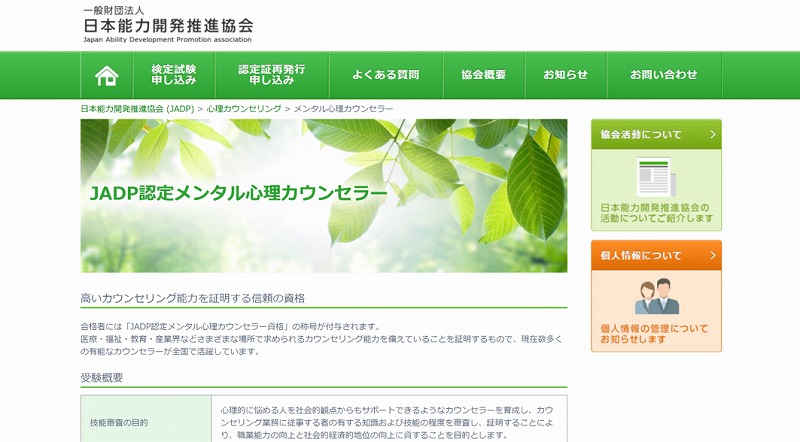Open お知らせ in the navigation bar
The image size is (800, 442).
pyautogui.click(x=566, y=75)
